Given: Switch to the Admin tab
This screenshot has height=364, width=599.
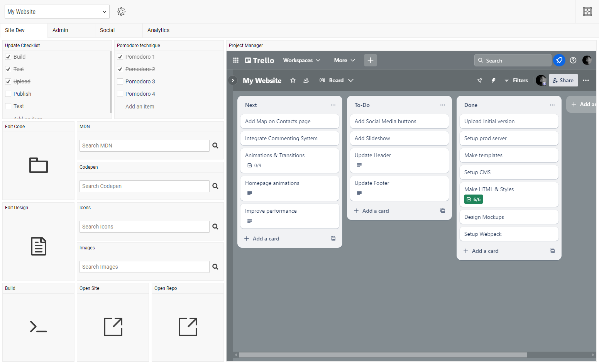Looking at the screenshot, I should 60,30.
